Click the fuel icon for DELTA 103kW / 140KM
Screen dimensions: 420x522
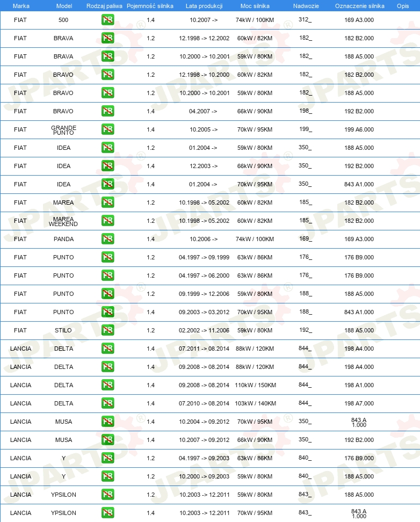click(x=107, y=403)
